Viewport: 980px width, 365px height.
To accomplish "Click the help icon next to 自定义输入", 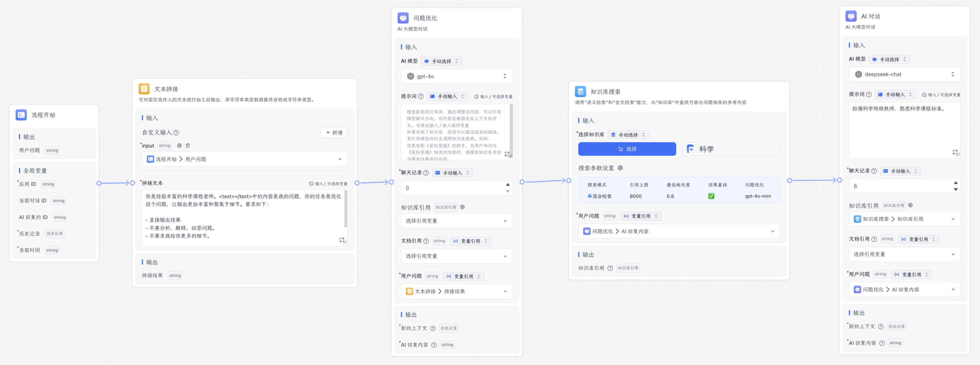I will [176, 133].
